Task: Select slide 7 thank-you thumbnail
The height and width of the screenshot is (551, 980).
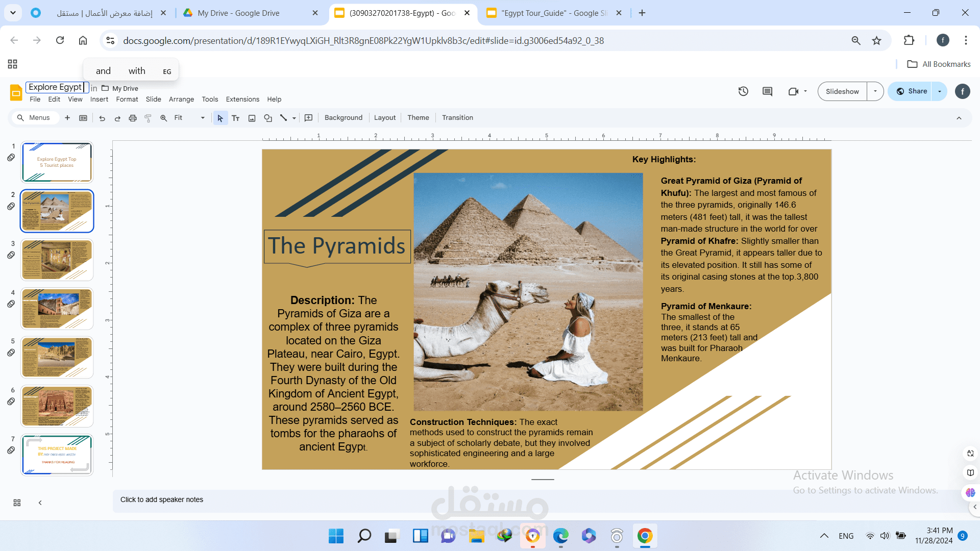Action: (x=57, y=455)
